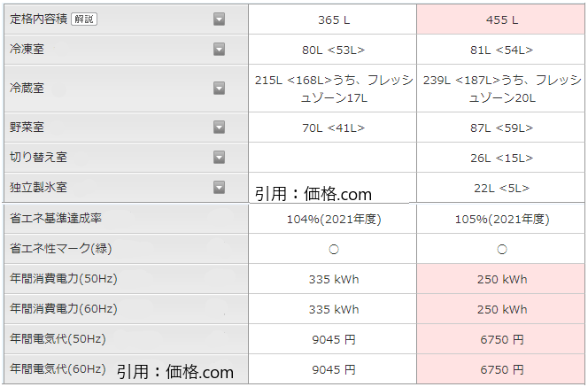Image resolution: width=588 pixels, height=387 pixels.
Task: Click the 104%(2021年度) value cell
Action: (x=332, y=220)
